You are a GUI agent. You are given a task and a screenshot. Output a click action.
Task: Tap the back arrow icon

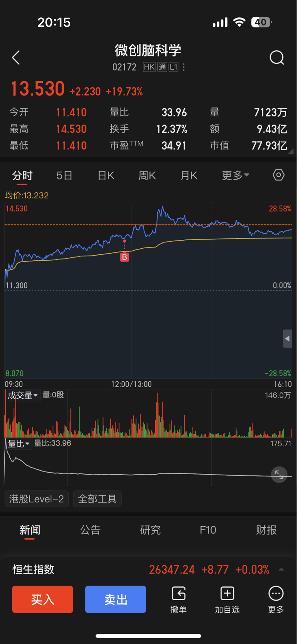coord(16,58)
